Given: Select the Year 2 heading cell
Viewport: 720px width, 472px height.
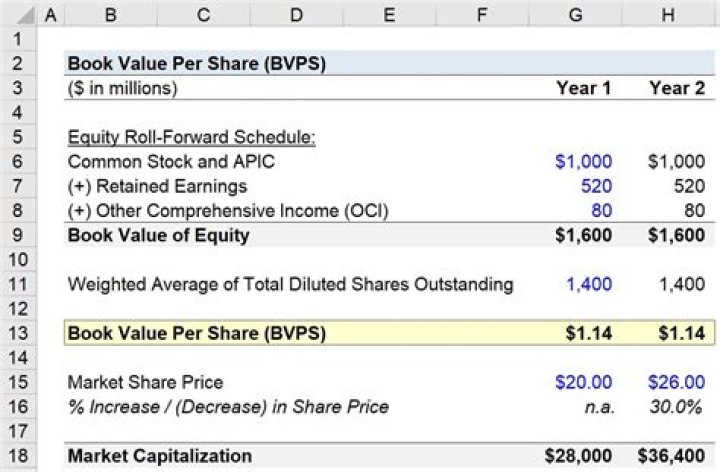Looking at the screenshot, I should click(x=676, y=88).
